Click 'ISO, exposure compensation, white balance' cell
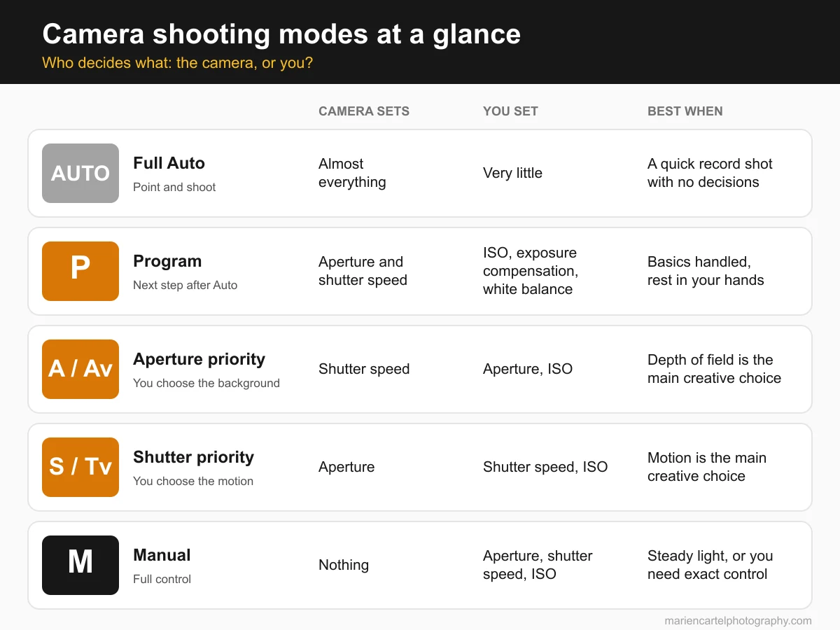This screenshot has width=840, height=630. point(531,271)
